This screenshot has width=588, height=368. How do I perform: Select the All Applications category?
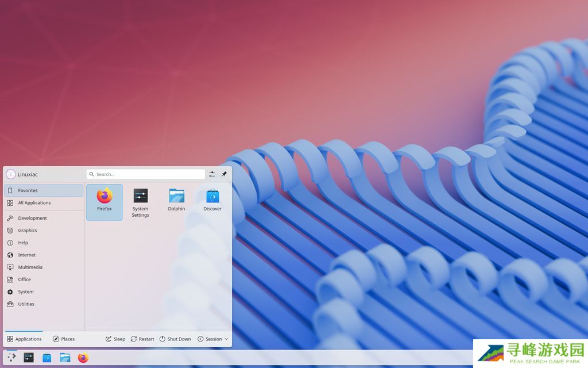pos(34,203)
